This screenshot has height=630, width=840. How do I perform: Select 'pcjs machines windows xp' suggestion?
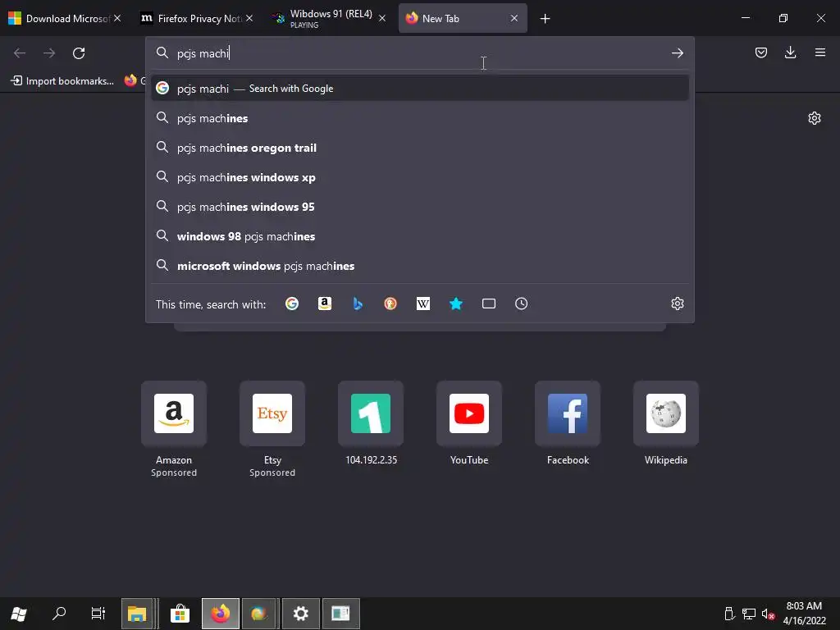420,177
